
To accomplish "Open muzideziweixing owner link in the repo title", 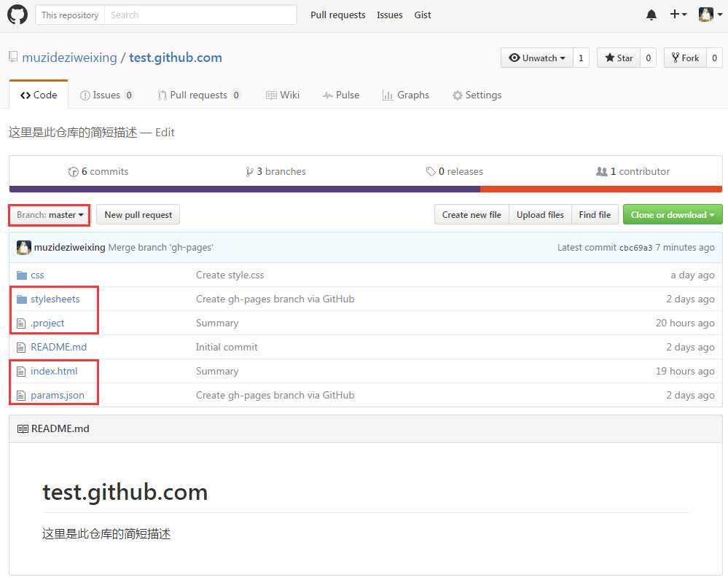I will pos(70,58).
